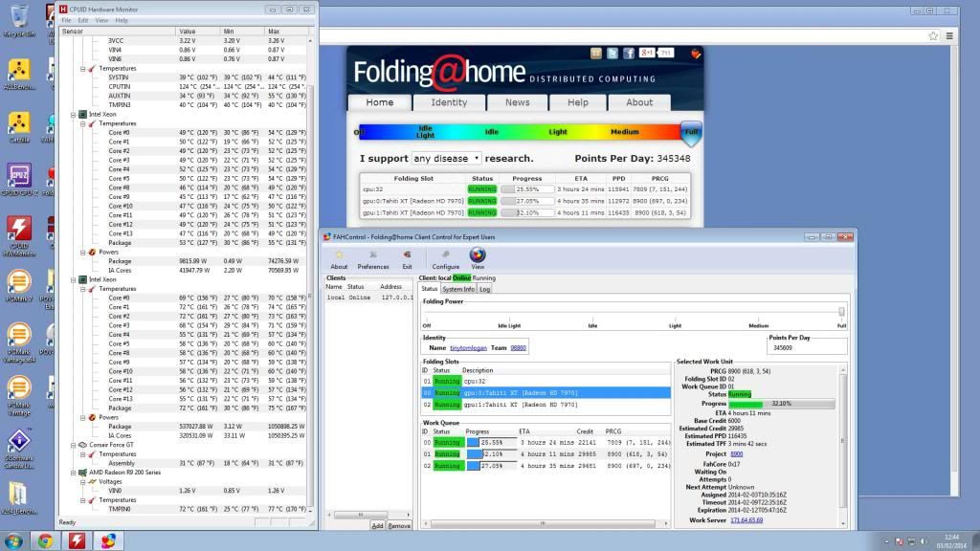
Task: Collapse the AMD Radeon R9 200 Series node
Action: pos(73,473)
